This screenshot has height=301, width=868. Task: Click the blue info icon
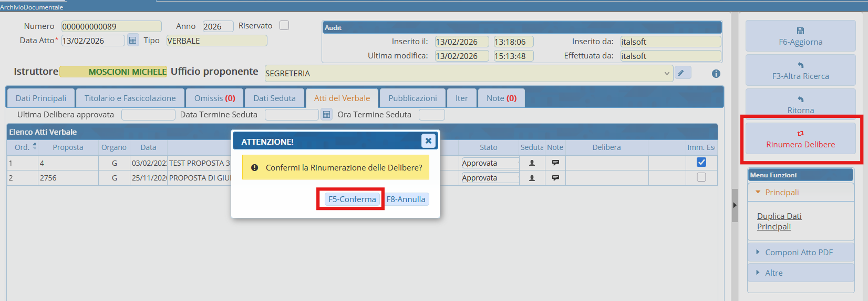point(716,74)
